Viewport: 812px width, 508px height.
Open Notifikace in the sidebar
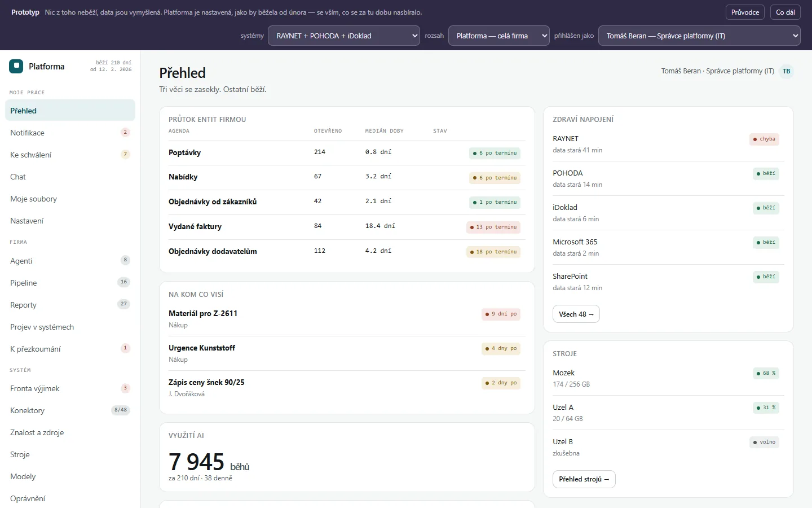pyautogui.click(x=70, y=133)
